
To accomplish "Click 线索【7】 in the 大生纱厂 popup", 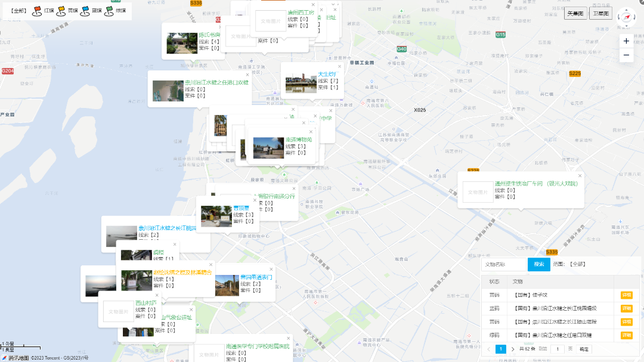I will (x=328, y=81).
